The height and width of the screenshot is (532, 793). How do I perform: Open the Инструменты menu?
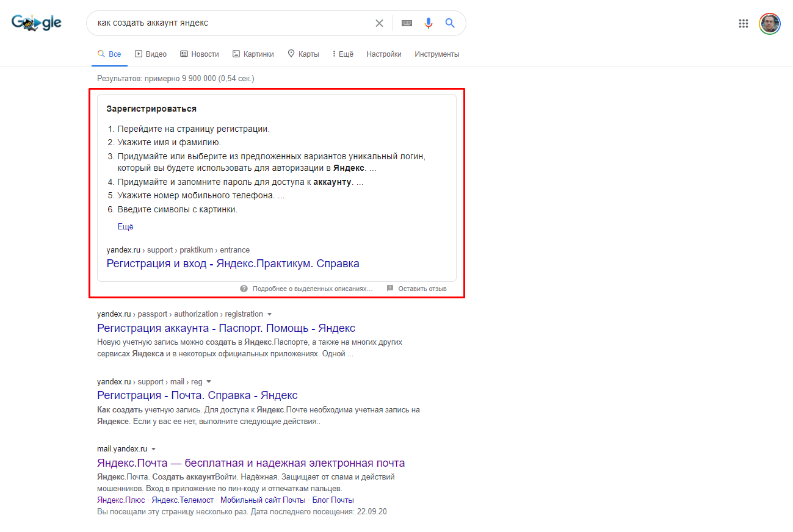(x=437, y=54)
